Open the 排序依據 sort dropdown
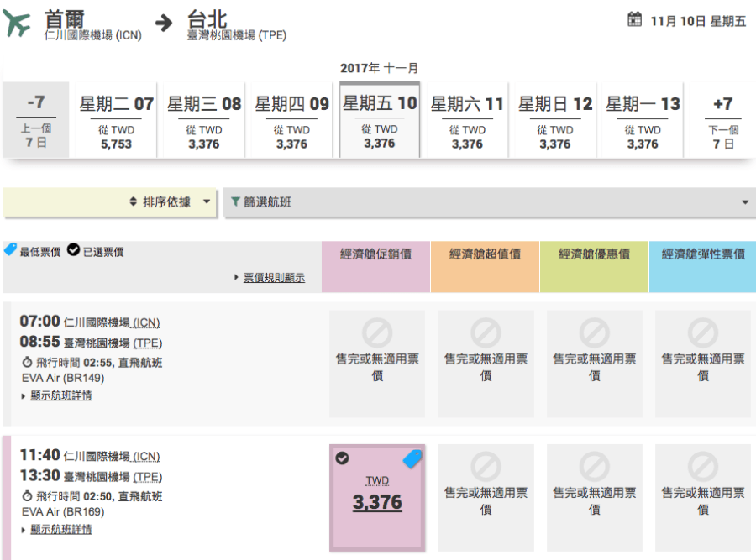 [x=110, y=202]
